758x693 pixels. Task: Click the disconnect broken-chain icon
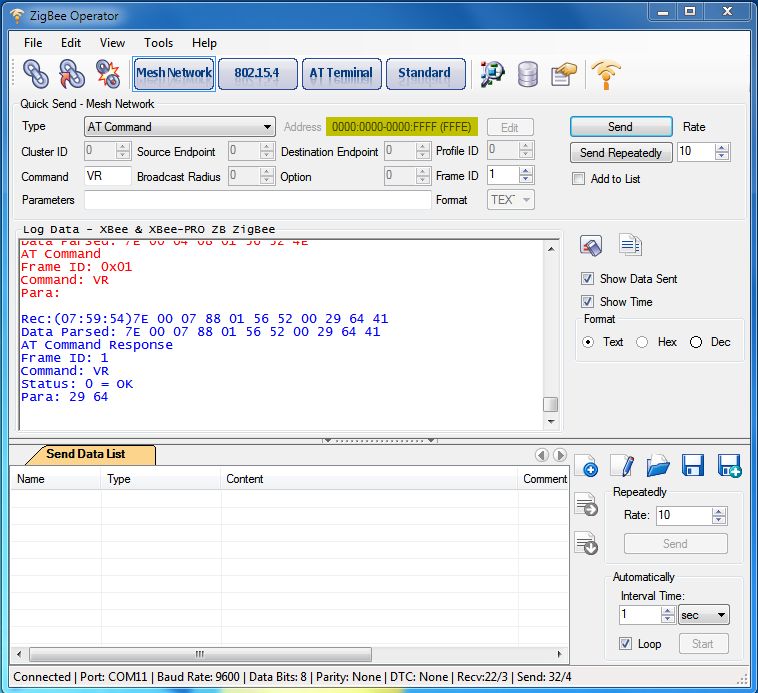pyautogui.click(x=108, y=74)
